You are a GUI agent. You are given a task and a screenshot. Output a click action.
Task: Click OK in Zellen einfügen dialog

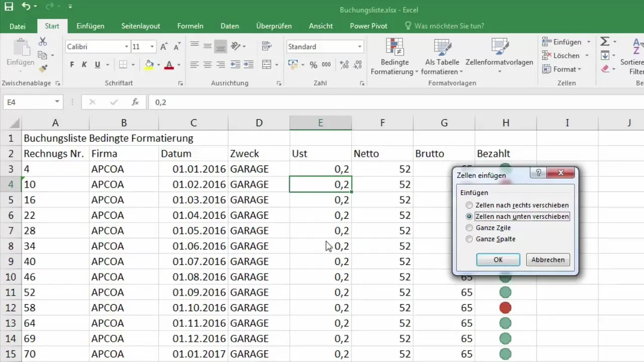click(x=498, y=260)
